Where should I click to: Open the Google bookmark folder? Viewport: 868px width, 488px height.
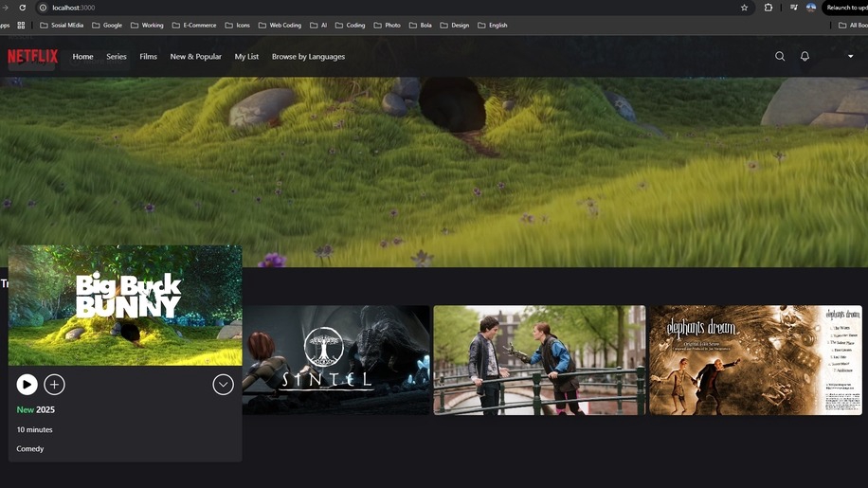pos(107,26)
